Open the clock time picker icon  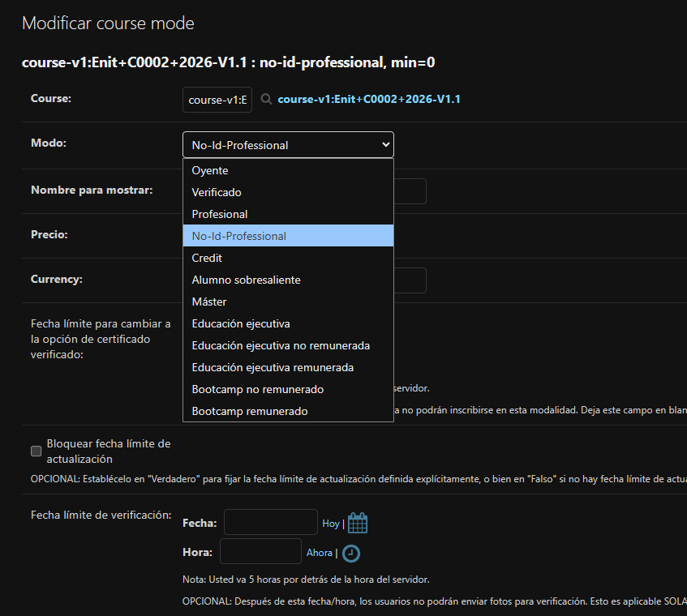click(350, 553)
